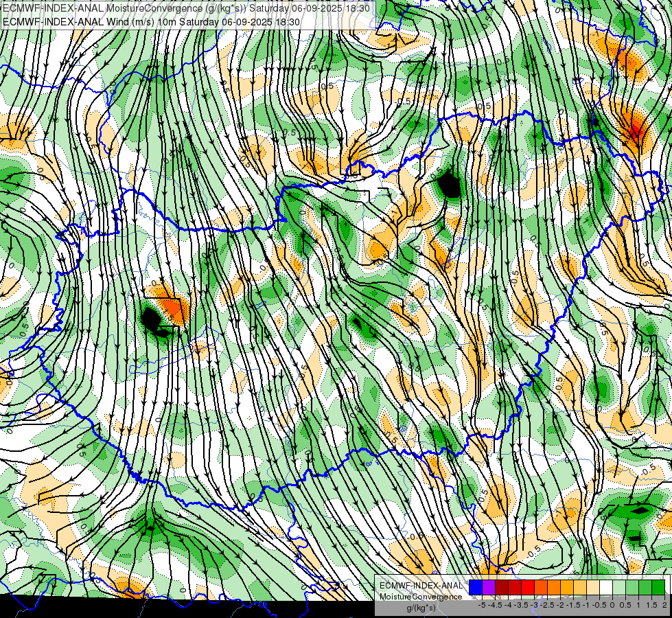Image resolution: width=672 pixels, height=618 pixels.
Task: Click the -4.5 tick label in legend
Action: tap(495, 605)
